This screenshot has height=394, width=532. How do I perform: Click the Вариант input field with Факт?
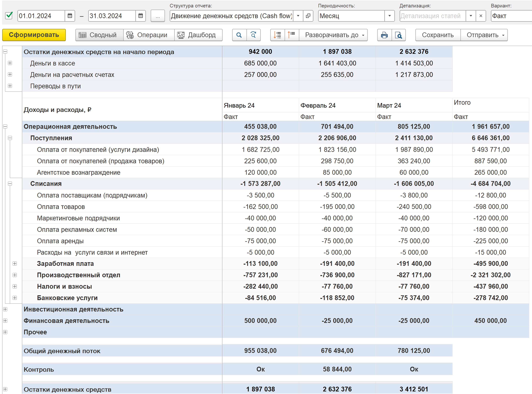click(511, 16)
